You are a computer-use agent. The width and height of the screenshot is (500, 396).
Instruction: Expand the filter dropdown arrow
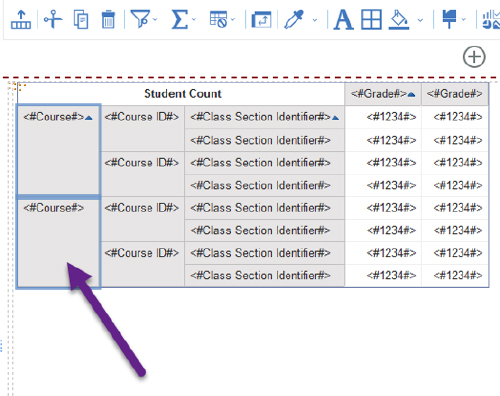pos(155,19)
